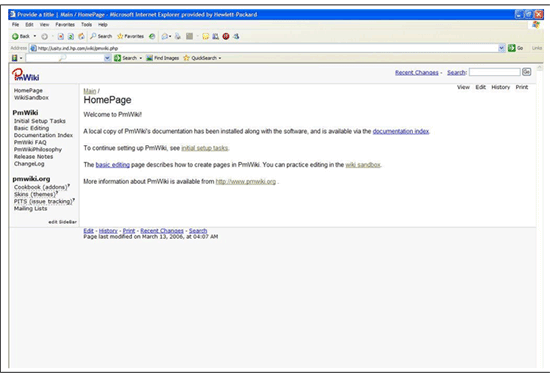Open the Tools menu
The width and height of the screenshot is (550, 378).
(86, 25)
